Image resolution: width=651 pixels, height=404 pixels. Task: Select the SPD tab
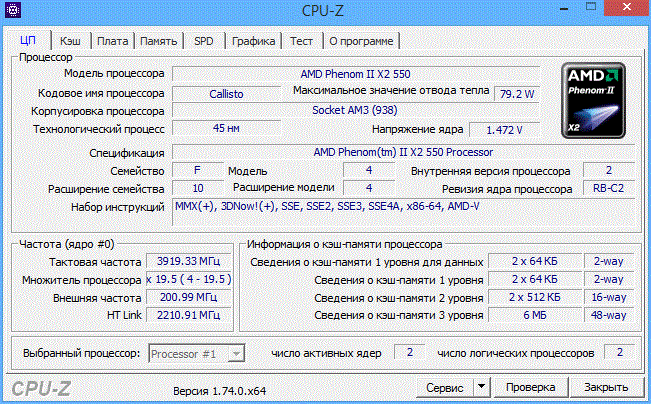(204, 41)
